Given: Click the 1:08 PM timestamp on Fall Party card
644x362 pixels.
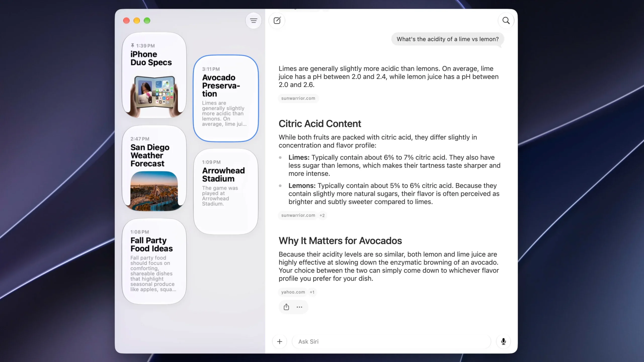Looking at the screenshot, I should pyautogui.click(x=140, y=232).
